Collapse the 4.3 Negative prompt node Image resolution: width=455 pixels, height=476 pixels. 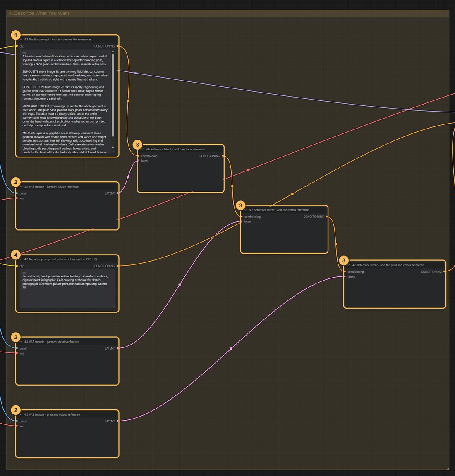click(21, 259)
